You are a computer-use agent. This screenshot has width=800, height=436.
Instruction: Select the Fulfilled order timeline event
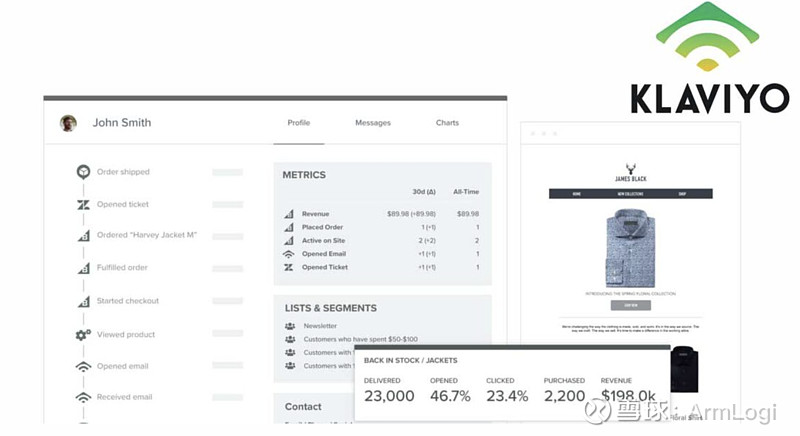pyautogui.click(x=122, y=268)
